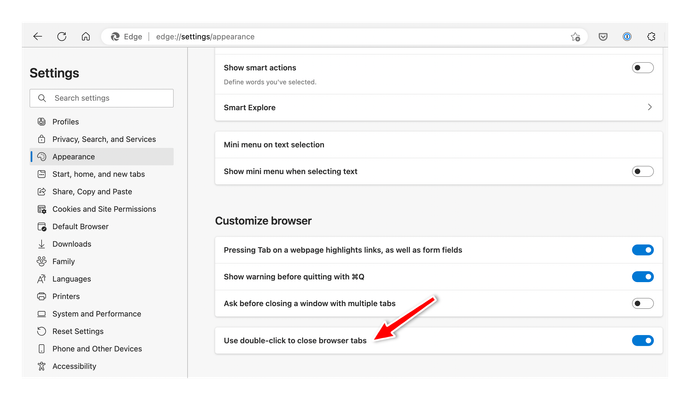The height and width of the screenshot is (400, 690).
Task: Open the 1Password extension icon
Action: pyautogui.click(x=627, y=37)
